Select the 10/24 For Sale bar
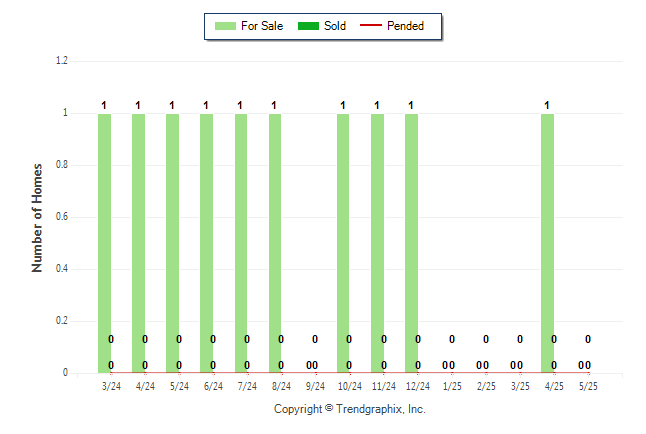 tap(343, 243)
